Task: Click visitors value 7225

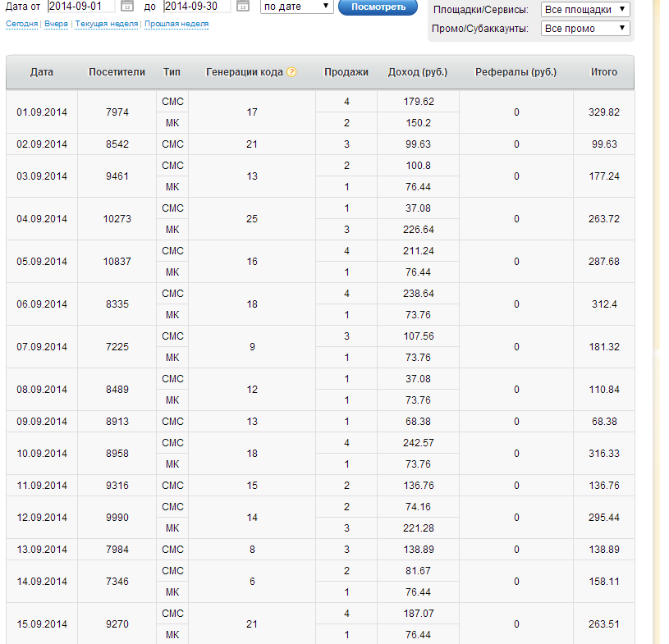Action: click(x=117, y=347)
